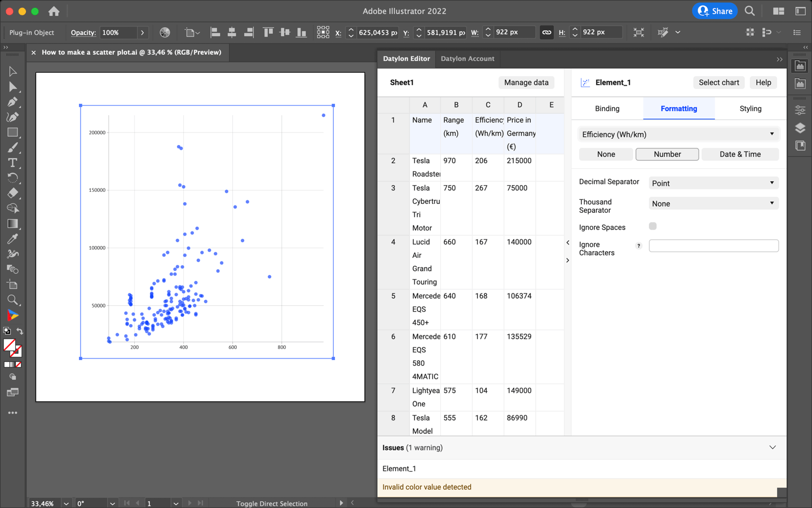812x508 pixels.
Task: Open the Thousand Separator dropdown
Action: coord(713,203)
